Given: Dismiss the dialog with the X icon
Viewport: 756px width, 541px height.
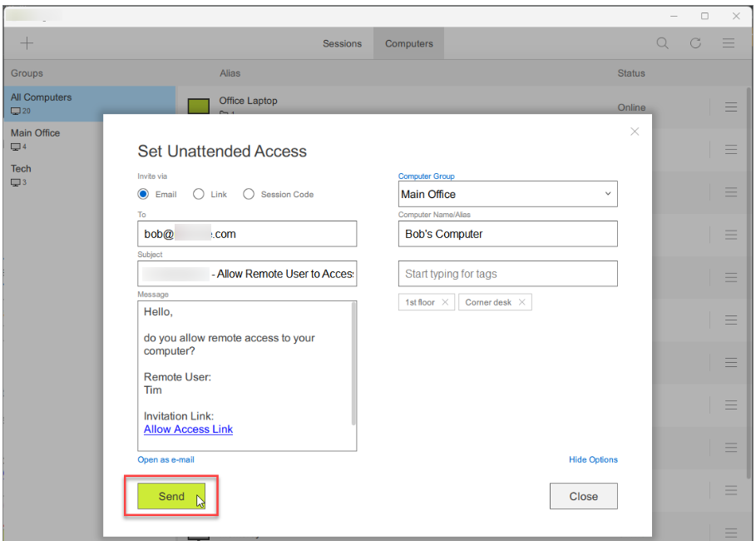Looking at the screenshot, I should point(635,131).
